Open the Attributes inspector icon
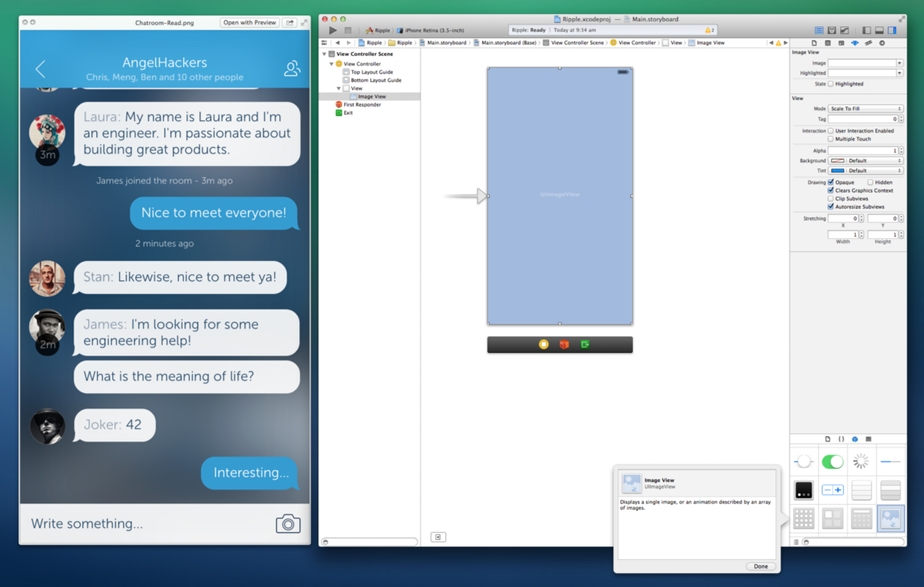This screenshot has height=587, width=924. [854, 43]
